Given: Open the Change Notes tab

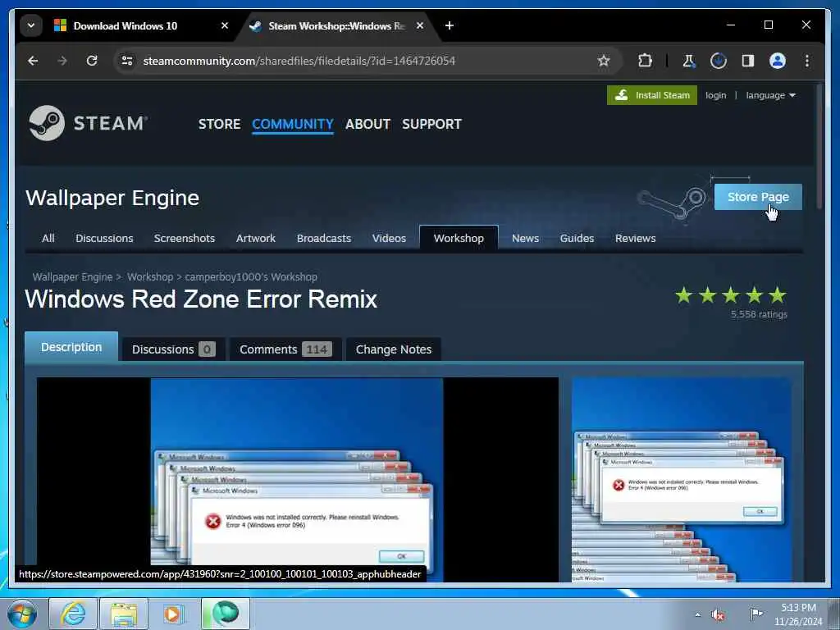Looking at the screenshot, I should coord(394,349).
